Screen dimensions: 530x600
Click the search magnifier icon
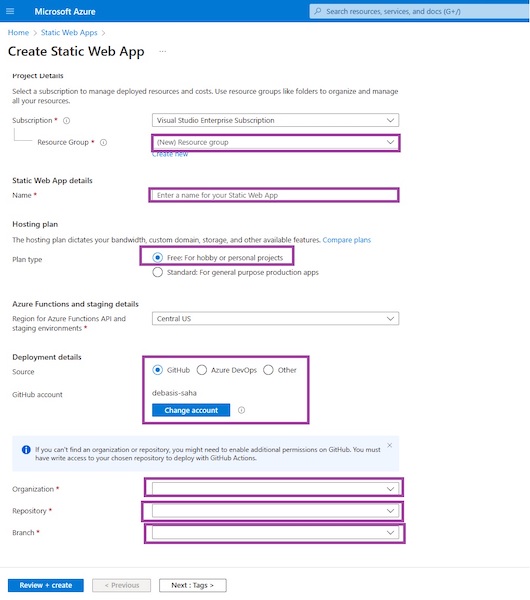click(x=318, y=11)
